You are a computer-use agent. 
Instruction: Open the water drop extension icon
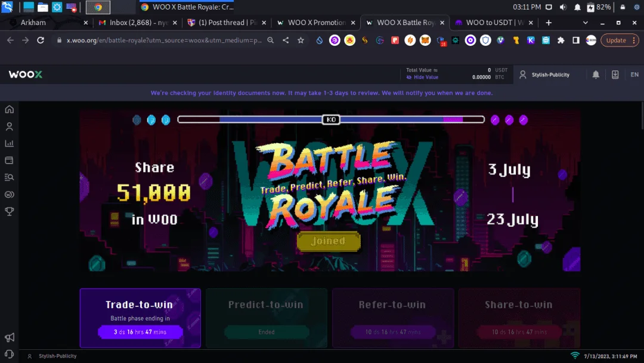pos(319,40)
